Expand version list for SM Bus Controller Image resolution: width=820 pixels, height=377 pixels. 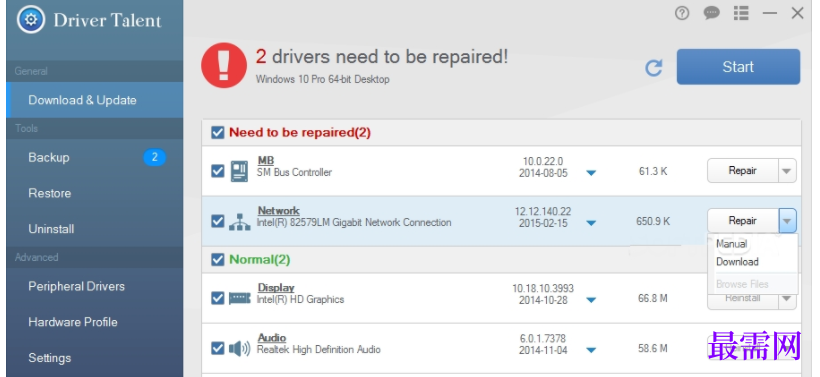(x=591, y=173)
